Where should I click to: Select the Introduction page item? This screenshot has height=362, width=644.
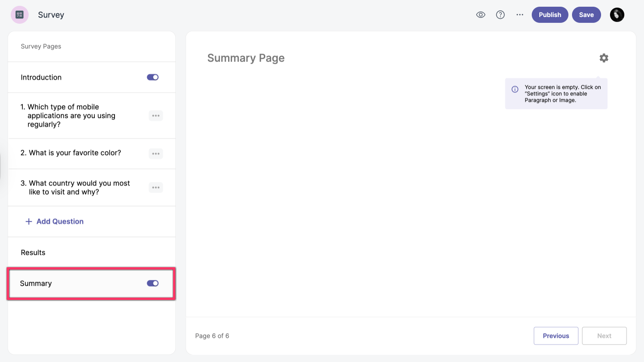(41, 77)
